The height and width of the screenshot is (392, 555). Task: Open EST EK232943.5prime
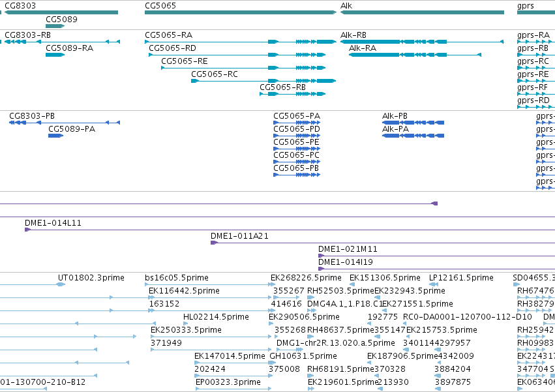coord(410,291)
